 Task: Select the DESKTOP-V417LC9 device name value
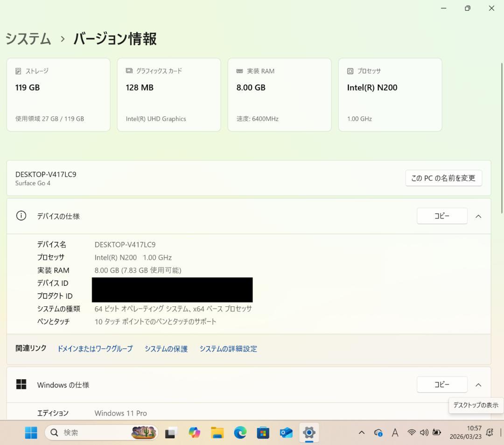[125, 245]
